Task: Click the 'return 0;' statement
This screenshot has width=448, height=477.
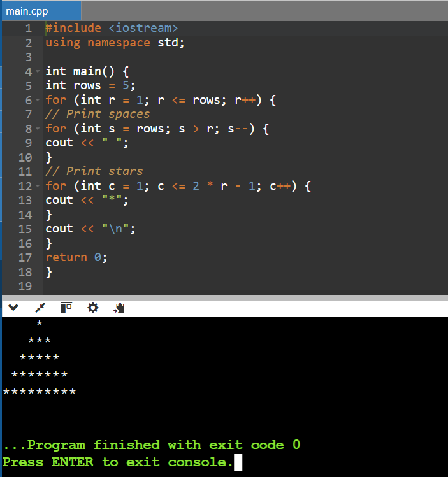Action: click(x=76, y=257)
